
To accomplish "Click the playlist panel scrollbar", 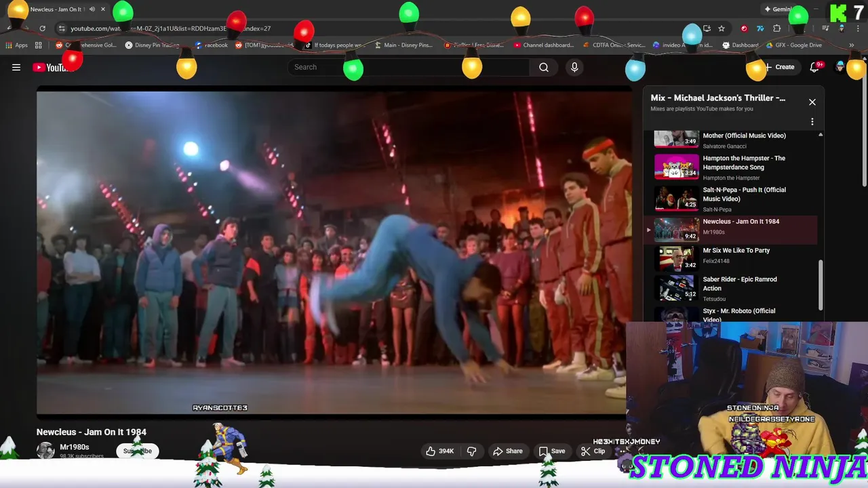I will [821, 285].
